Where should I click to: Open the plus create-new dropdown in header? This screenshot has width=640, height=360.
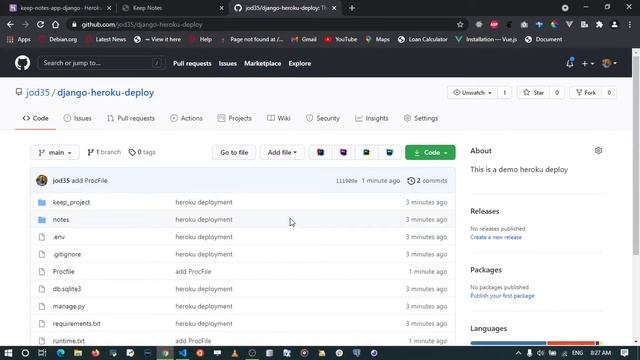tap(588, 63)
